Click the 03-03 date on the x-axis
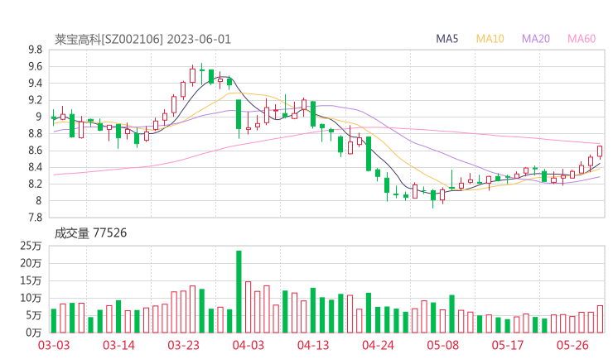This screenshot has width=613, height=364. click(54, 345)
